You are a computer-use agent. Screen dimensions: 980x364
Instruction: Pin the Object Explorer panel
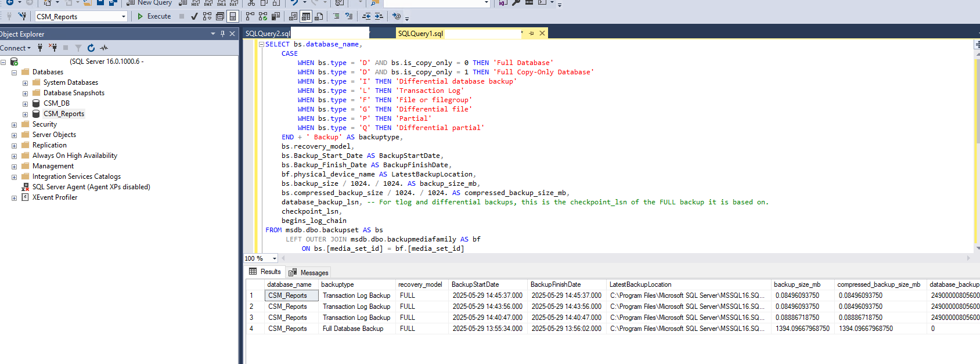[x=222, y=34]
